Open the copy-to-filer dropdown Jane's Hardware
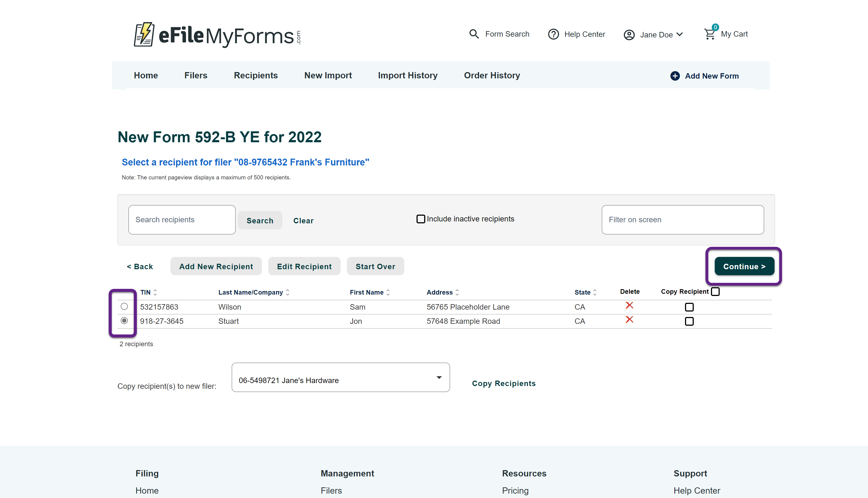The image size is (868, 498). [340, 378]
